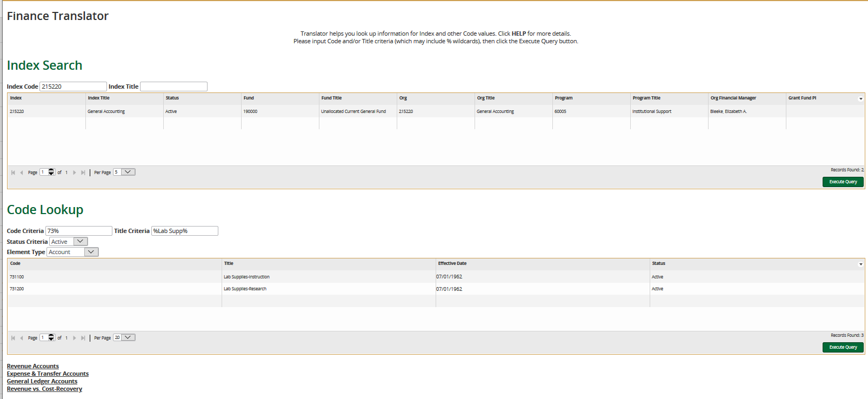Go to first page in Index Search pager

(x=13, y=172)
